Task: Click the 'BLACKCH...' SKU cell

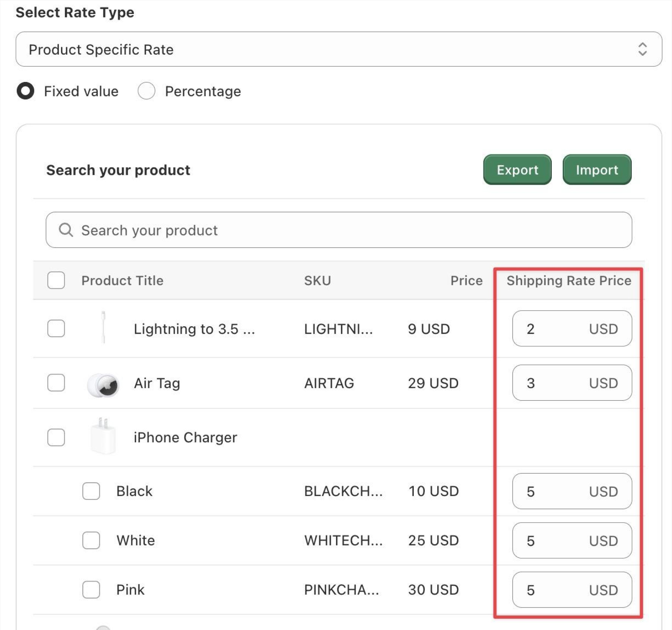Action: tap(343, 491)
